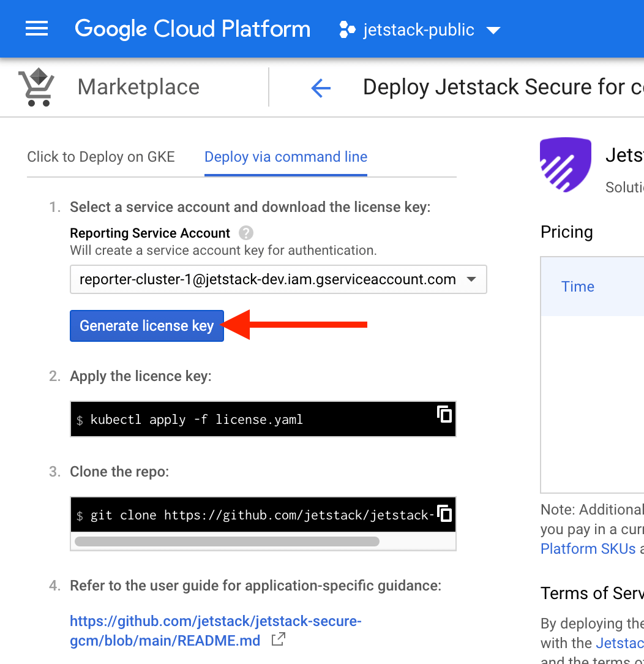Open the Marketplace heading link

tap(138, 87)
